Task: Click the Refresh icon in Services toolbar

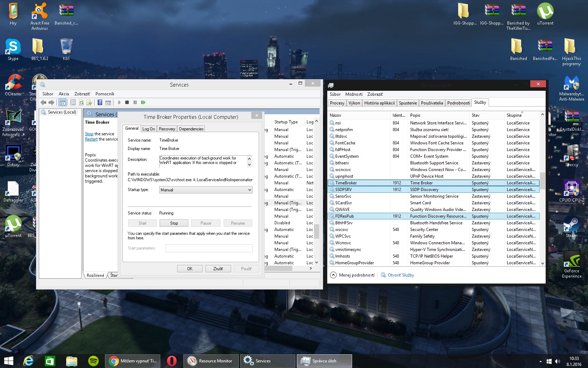Action: click(81, 102)
